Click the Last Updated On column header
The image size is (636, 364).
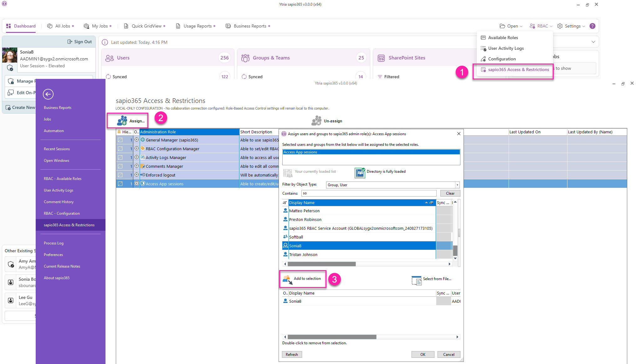[537, 132]
